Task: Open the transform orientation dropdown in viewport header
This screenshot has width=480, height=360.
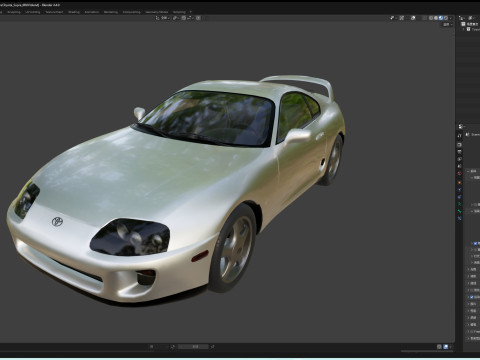Action: (x=162, y=18)
